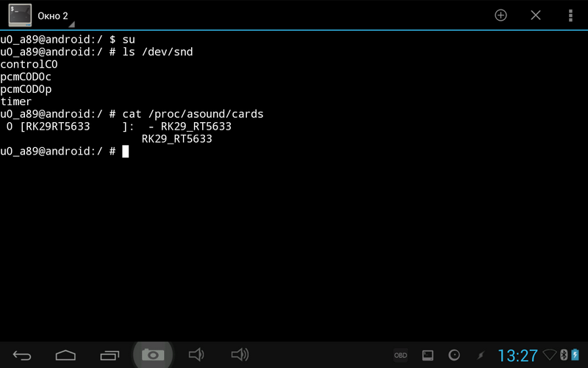Tap the diagonal slash status bar icon

click(481, 355)
